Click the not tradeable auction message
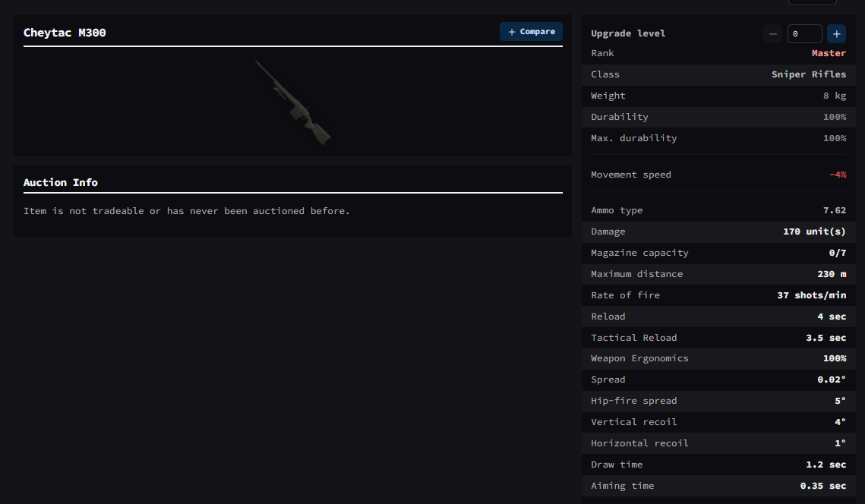The height and width of the screenshot is (504, 865). pyautogui.click(x=187, y=211)
